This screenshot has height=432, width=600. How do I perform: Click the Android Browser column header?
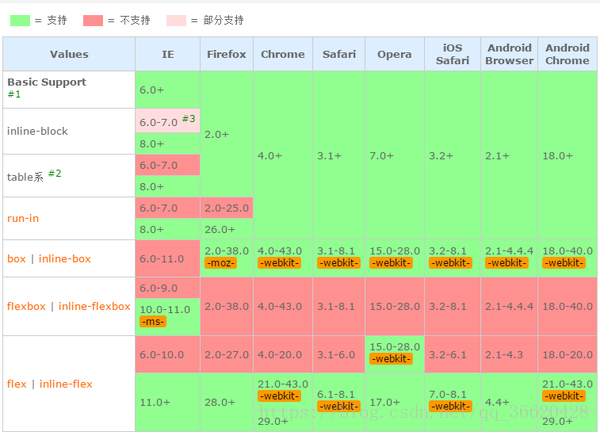tap(509, 54)
